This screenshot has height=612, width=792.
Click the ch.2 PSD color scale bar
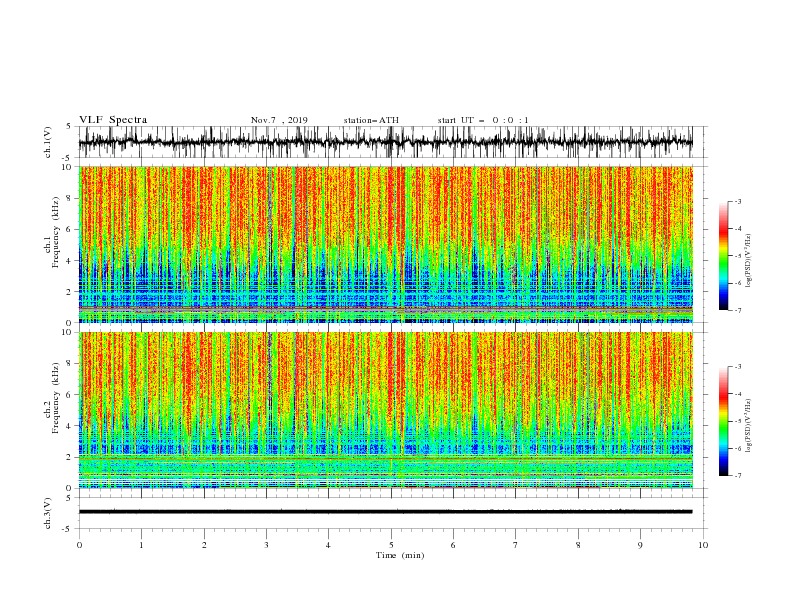click(x=723, y=421)
